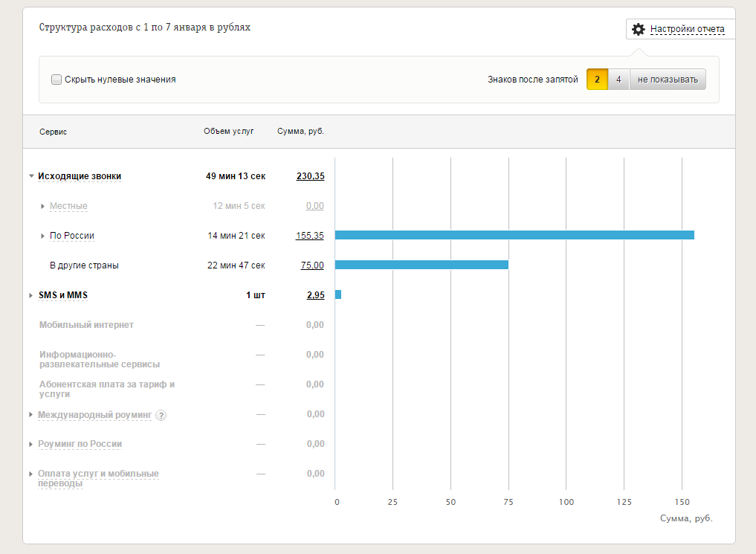Screen dimensions: 756x554
Task: Select 4 decimal places option
Action: click(x=618, y=80)
